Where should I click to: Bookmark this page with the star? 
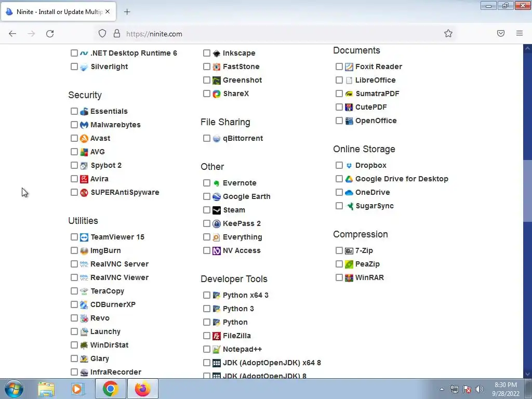[x=448, y=33]
